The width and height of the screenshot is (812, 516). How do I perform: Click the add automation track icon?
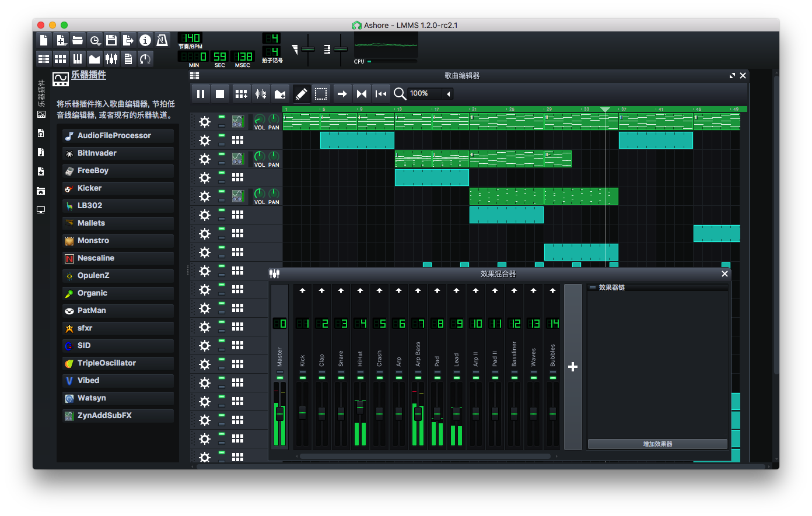point(280,93)
